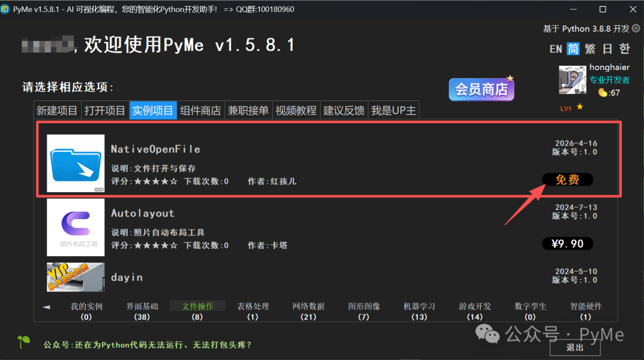The height and width of the screenshot is (360, 644).
Task: Click the left arrow in the category bar
Action: [x=46, y=307]
